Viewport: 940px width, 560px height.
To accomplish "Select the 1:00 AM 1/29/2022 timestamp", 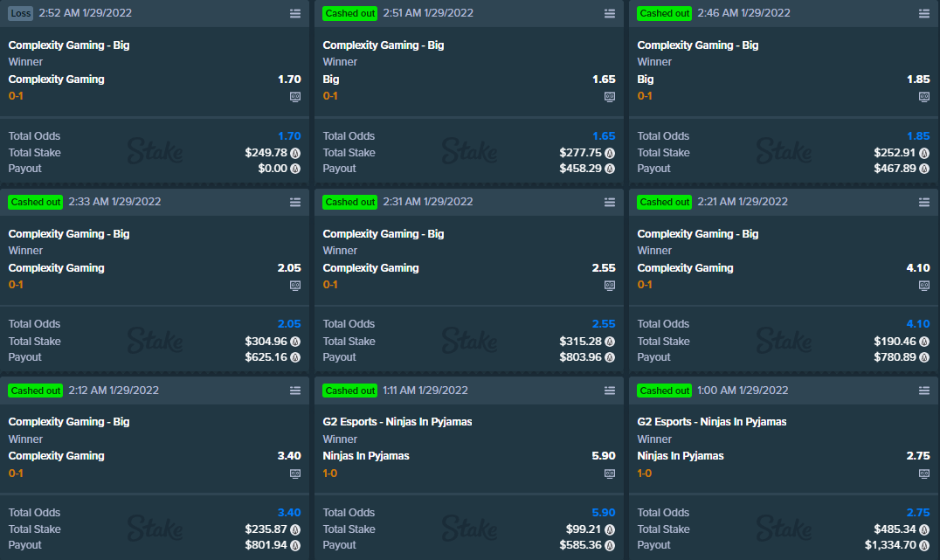I will (x=743, y=391).
